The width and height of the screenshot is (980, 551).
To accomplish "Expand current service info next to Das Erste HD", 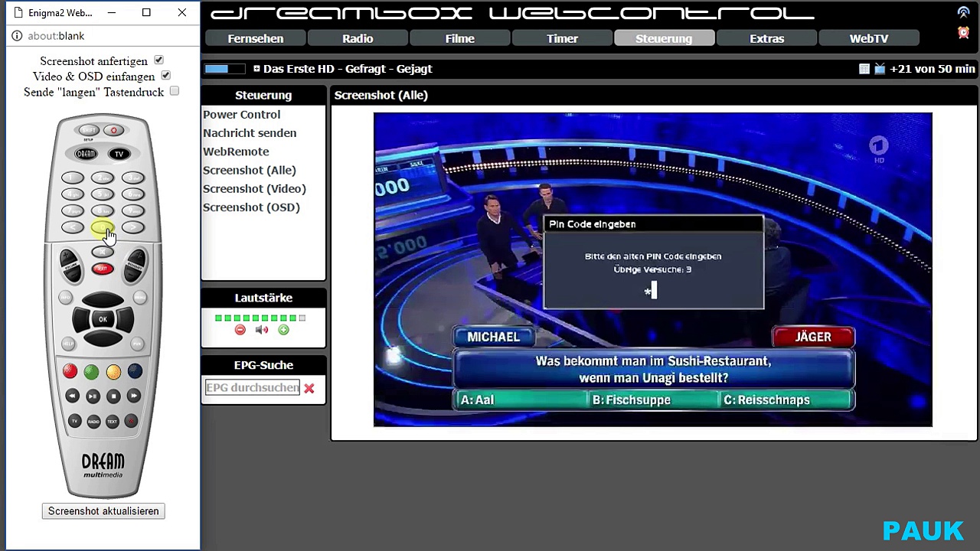I will point(256,69).
